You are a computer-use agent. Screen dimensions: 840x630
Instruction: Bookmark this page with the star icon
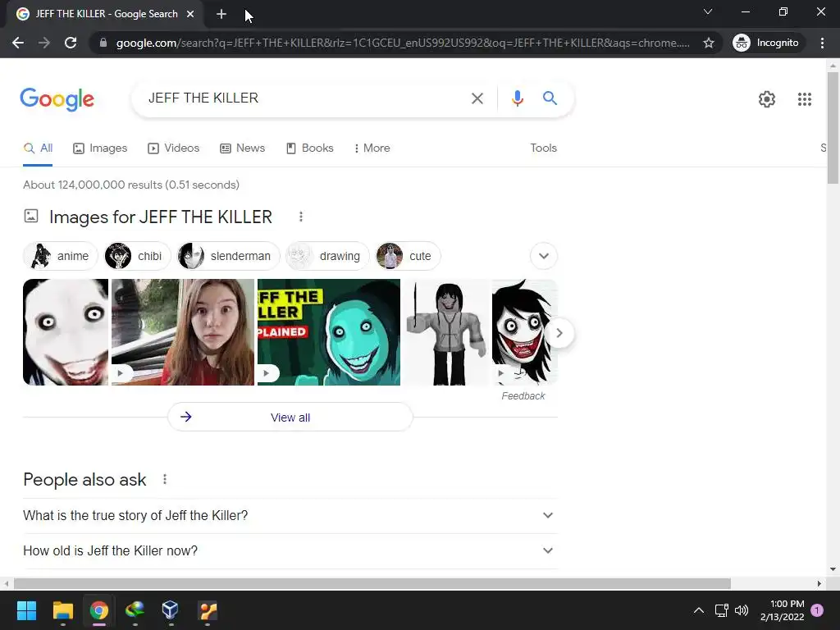pos(709,43)
